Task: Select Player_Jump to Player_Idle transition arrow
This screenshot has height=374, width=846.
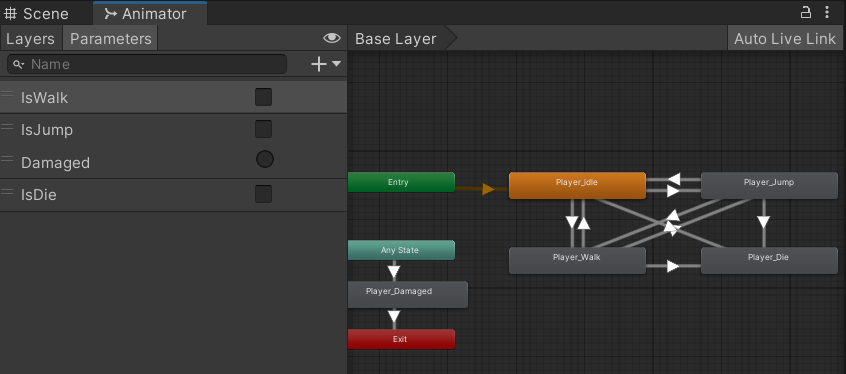Action: coord(673,179)
